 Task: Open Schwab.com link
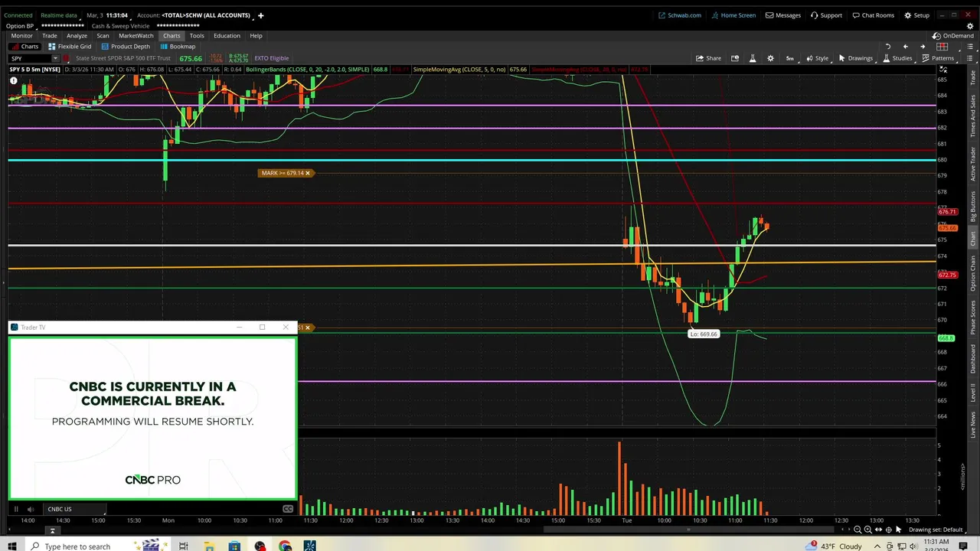680,15
